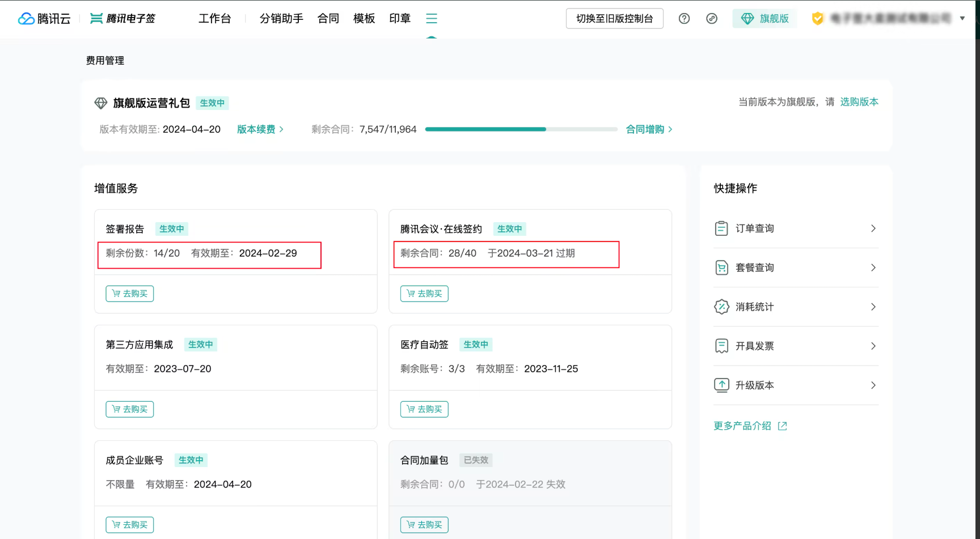This screenshot has height=539, width=980.
Task: Click the chevron next to 版本续费
Action: (281, 129)
